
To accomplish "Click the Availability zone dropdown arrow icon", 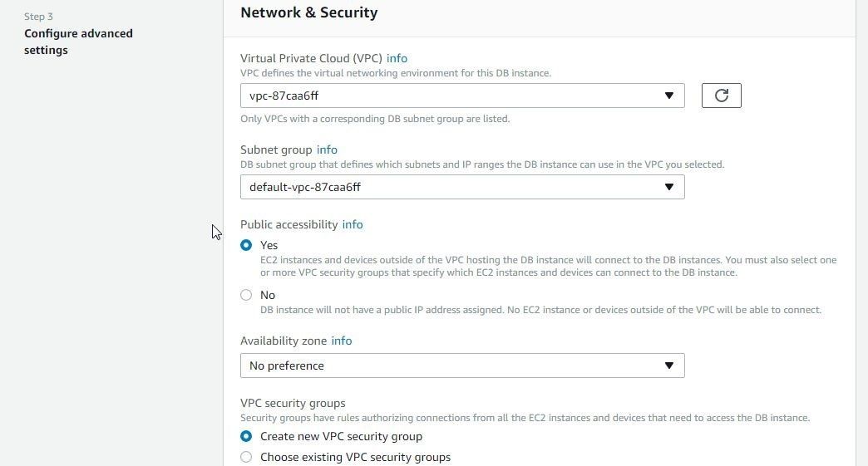I will (x=668, y=365).
